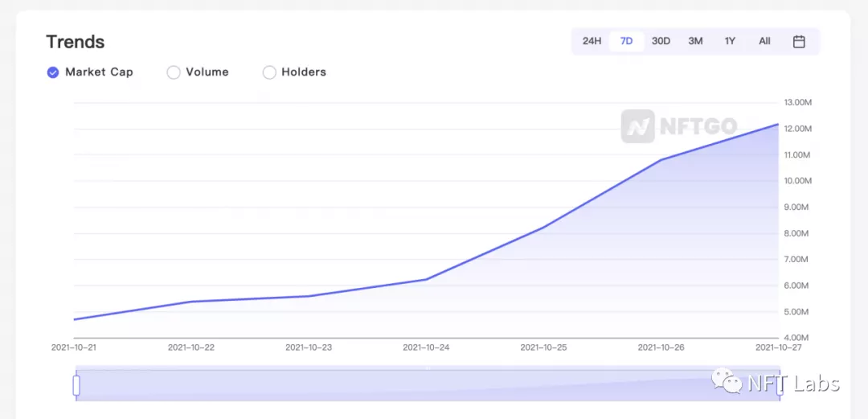
Task: Click the chart point at 2021-10-26
Action: coord(661,160)
